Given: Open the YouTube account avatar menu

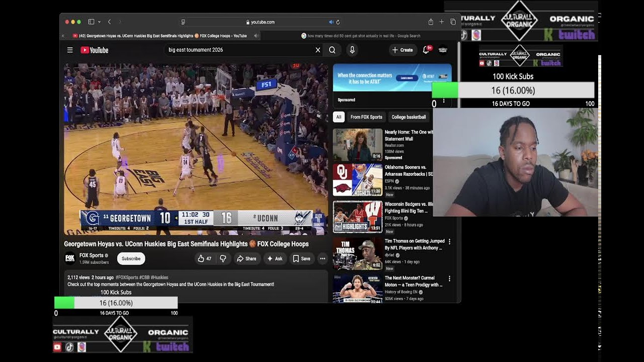Looking at the screenshot, I should coord(443,50).
